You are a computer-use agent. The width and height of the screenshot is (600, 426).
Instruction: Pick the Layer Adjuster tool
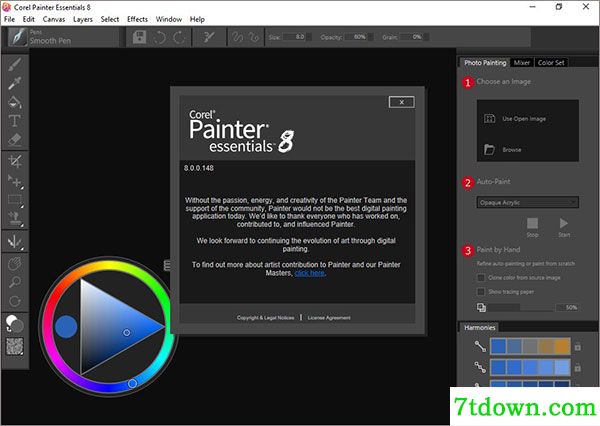15,181
